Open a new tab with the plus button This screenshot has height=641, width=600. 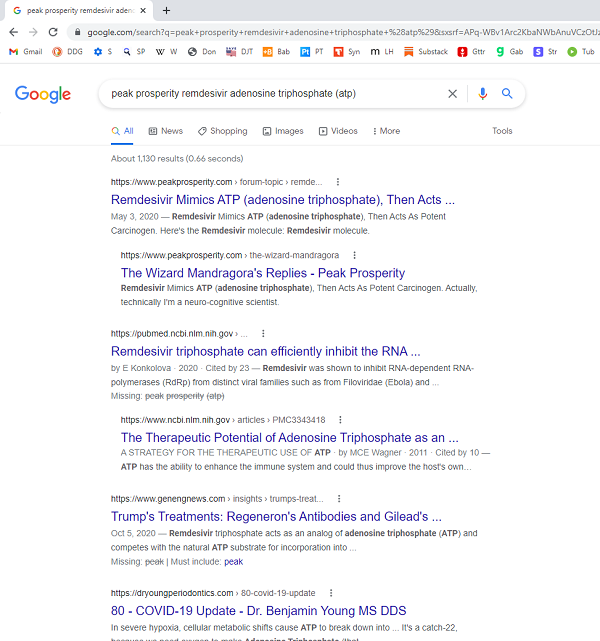click(166, 11)
